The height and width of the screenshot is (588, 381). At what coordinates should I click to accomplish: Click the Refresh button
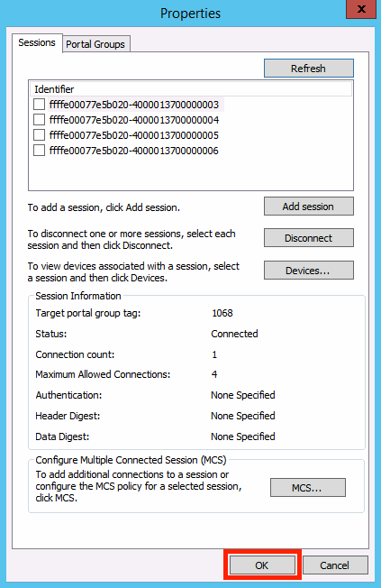pos(309,69)
